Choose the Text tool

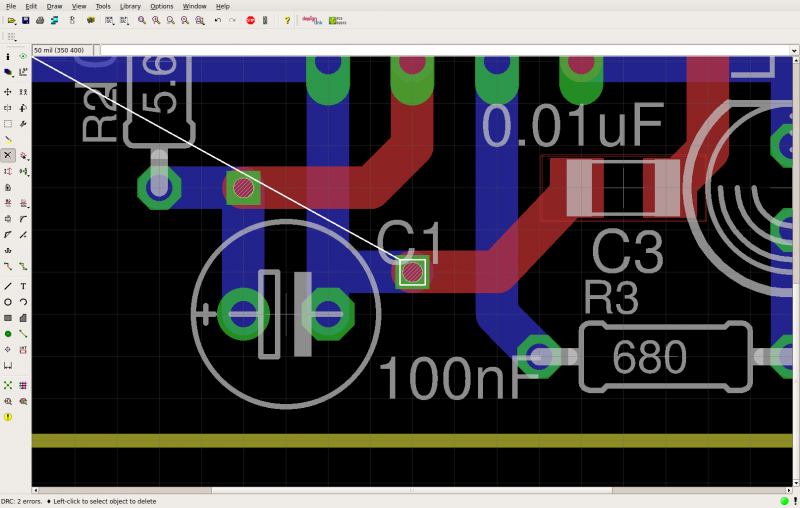(23, 285)
